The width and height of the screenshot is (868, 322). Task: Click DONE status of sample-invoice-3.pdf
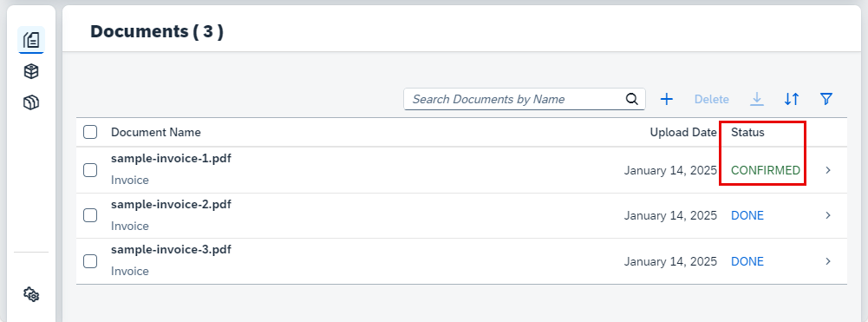click(x=747, y=261)
